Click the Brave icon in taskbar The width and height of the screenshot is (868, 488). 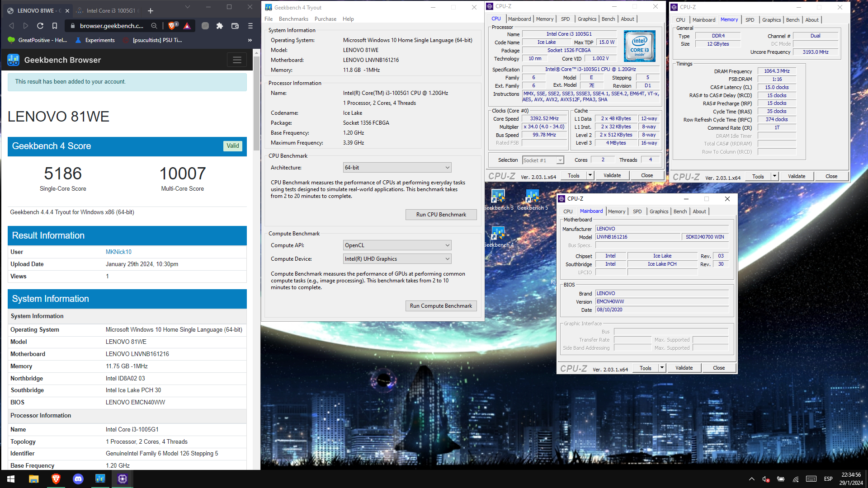click(x=56, y=479)
